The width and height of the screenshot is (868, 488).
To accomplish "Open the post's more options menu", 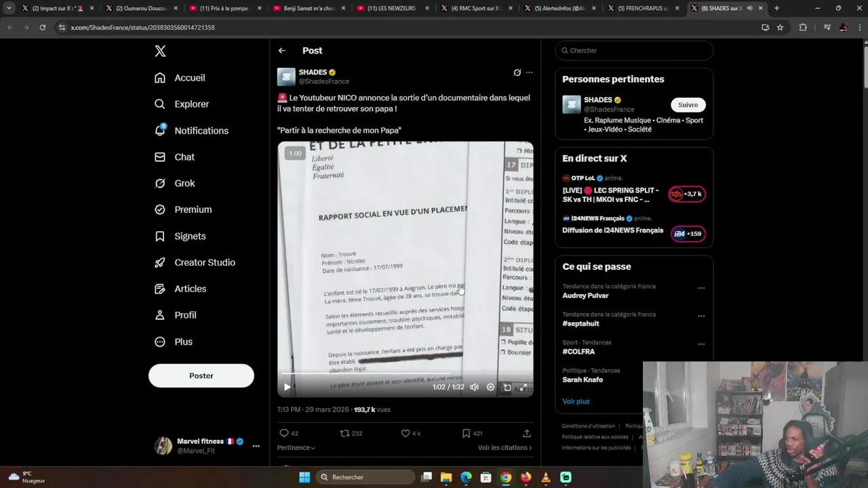I will coord(529,73).
